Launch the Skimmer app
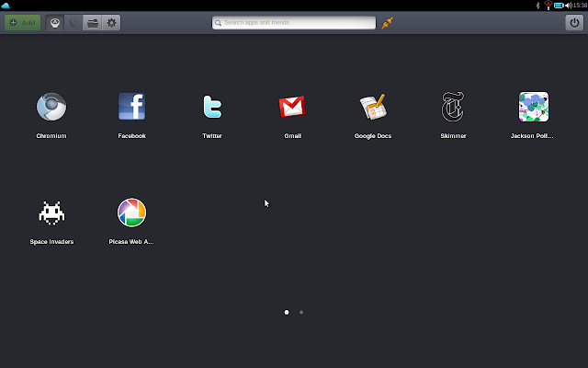The image size is (588, 368). (x=453, y=107)
